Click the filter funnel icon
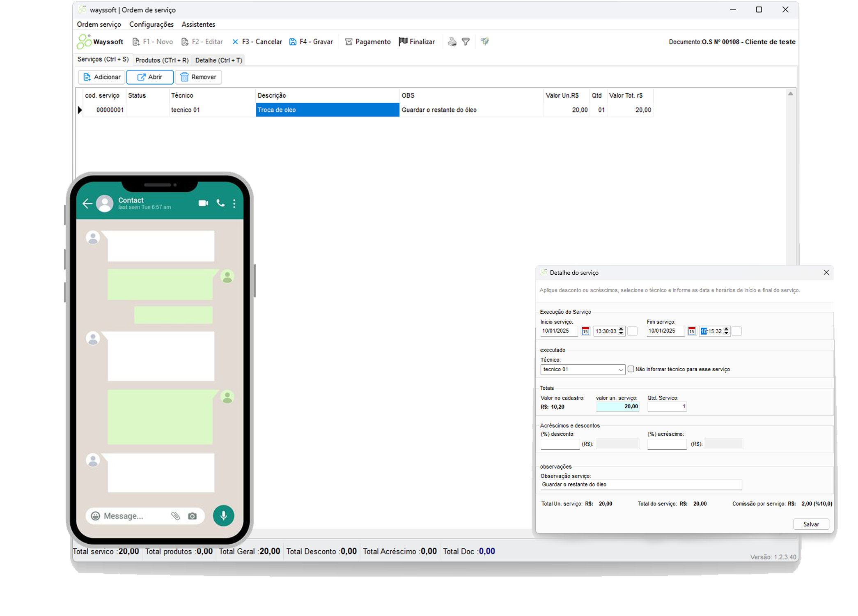This screenshot has height=616, width=858. (466, 42)
